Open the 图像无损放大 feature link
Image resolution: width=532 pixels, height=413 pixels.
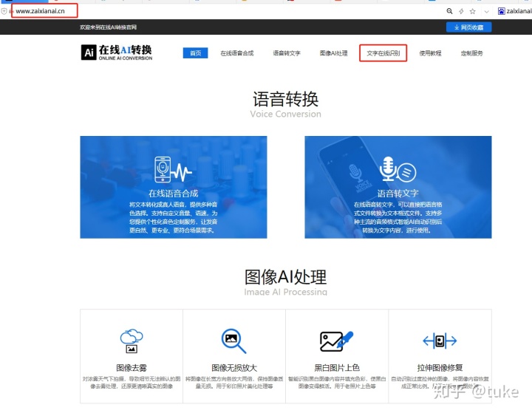pos(234,367)
